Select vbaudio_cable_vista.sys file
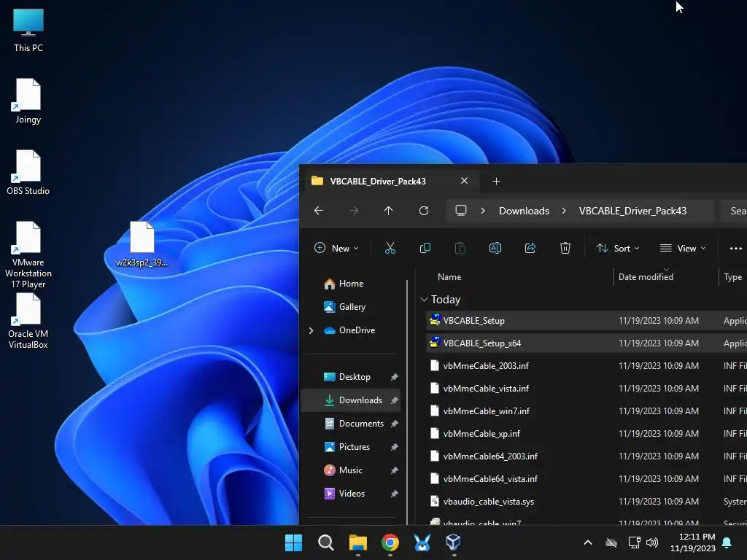The width and height of the screenshot is (747, 560). (587, 502)
